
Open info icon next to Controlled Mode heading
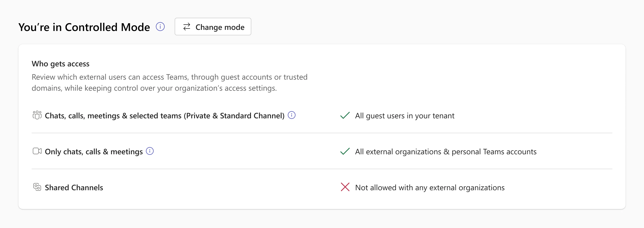point(160,27)
